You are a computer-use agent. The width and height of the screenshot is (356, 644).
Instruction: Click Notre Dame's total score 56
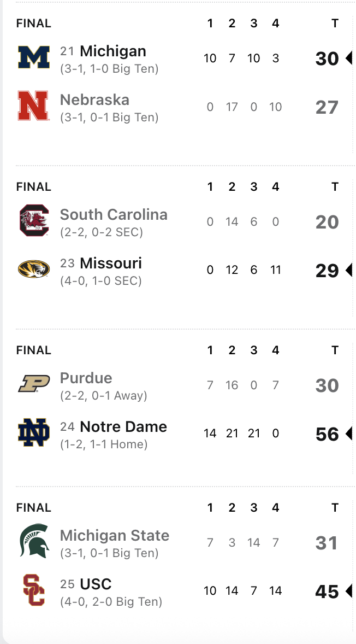click(x=327, y=434)
